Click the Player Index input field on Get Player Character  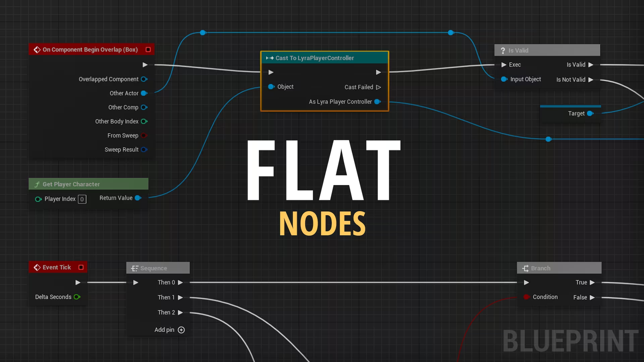[82, 199]
